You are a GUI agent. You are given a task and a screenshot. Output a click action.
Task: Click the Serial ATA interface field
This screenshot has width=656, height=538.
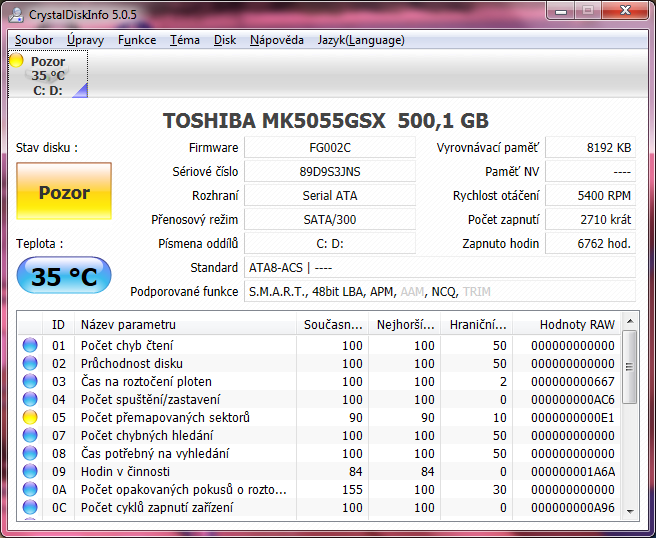click(x=330, y=195)
